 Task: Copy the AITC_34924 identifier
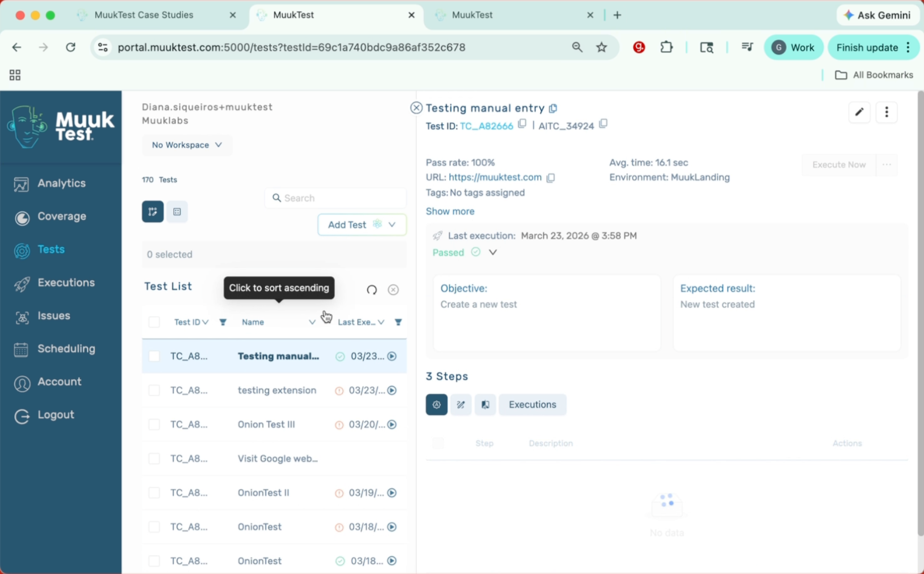[603, 124]
